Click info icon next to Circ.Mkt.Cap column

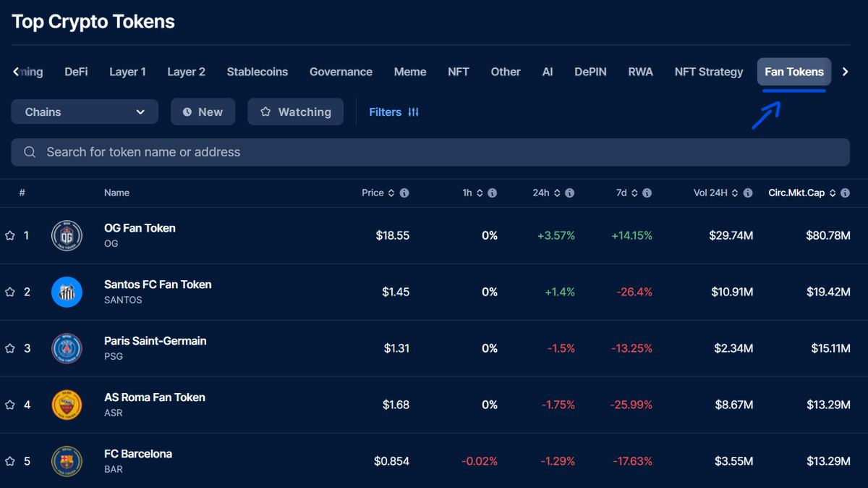[x=846, y=193]
